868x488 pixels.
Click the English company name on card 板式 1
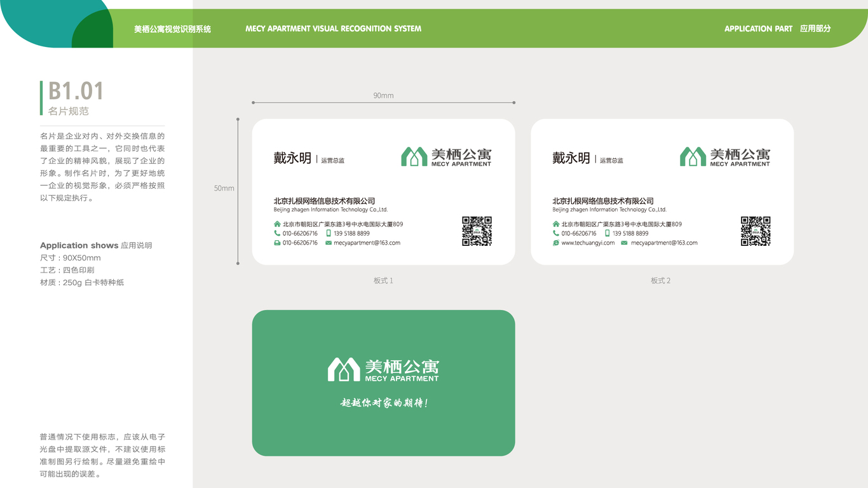pyautogui.click(x=330, y=210)
